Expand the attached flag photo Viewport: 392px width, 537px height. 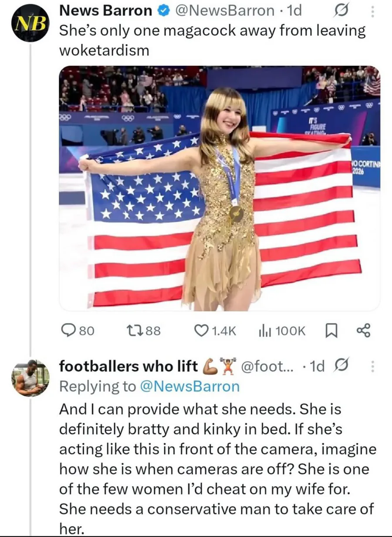[220, 188]
